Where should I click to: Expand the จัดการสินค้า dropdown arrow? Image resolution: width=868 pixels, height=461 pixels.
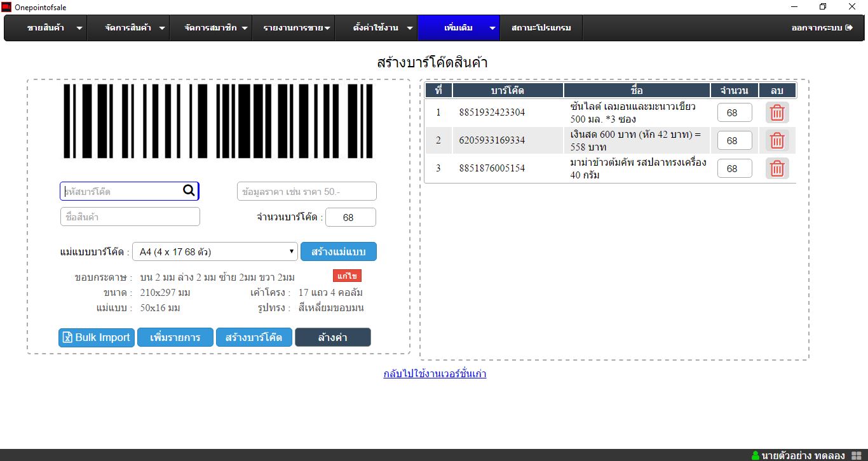162,29
